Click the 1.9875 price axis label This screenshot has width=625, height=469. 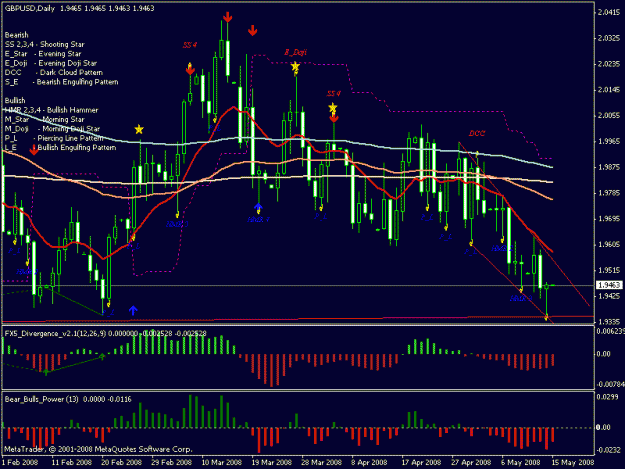(x=609, y=167)
